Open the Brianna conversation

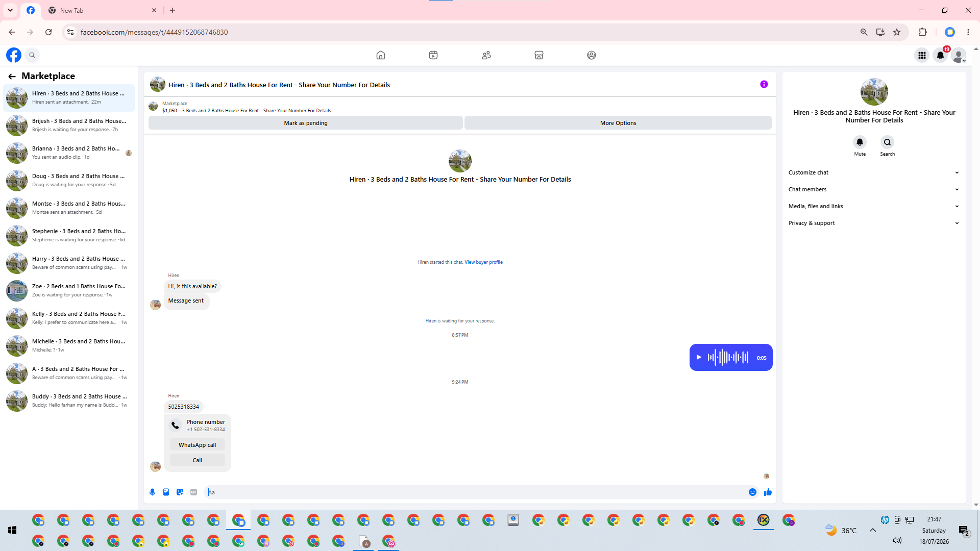click(x=69, y=153)
